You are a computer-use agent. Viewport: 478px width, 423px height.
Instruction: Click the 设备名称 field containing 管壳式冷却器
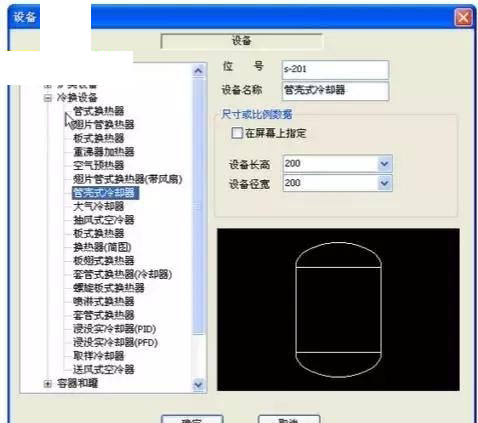click(x=335, y=91)
